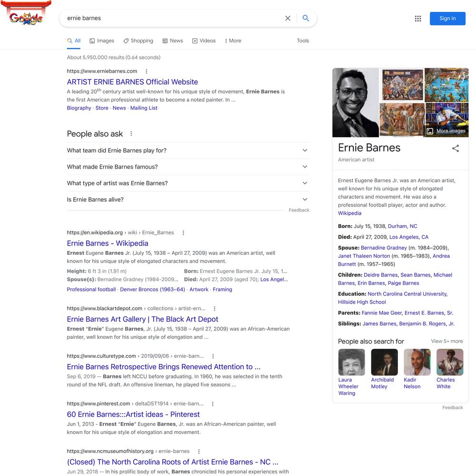Open Kadir Nelson thumbnail
Screen dimensions: 476x476
[x=417, y=362]
